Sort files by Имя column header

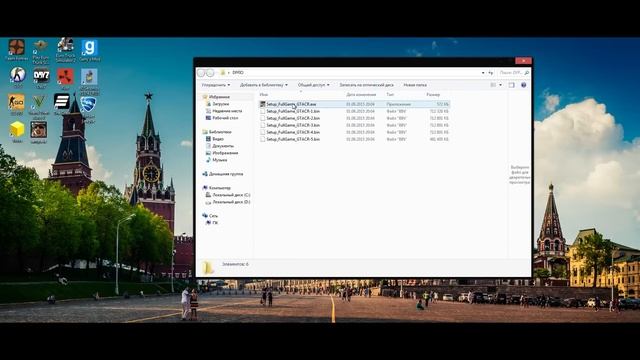coord(264,95)
